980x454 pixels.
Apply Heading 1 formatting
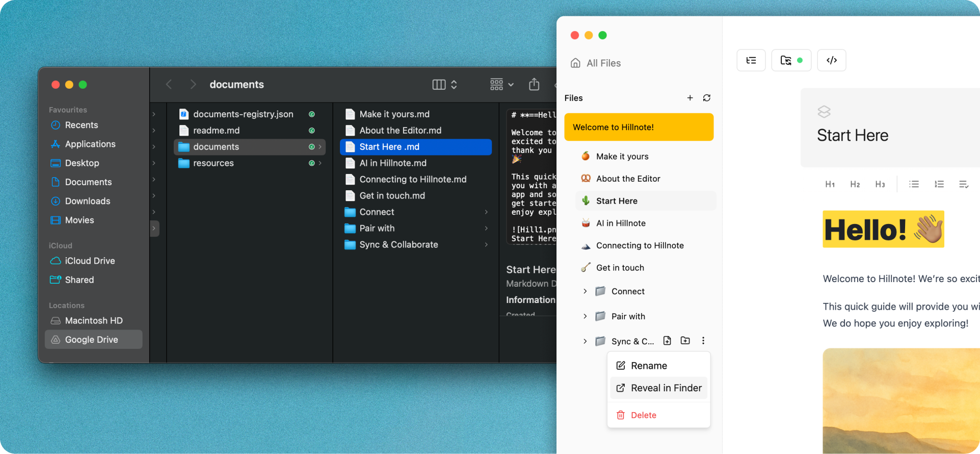(830, 184)
